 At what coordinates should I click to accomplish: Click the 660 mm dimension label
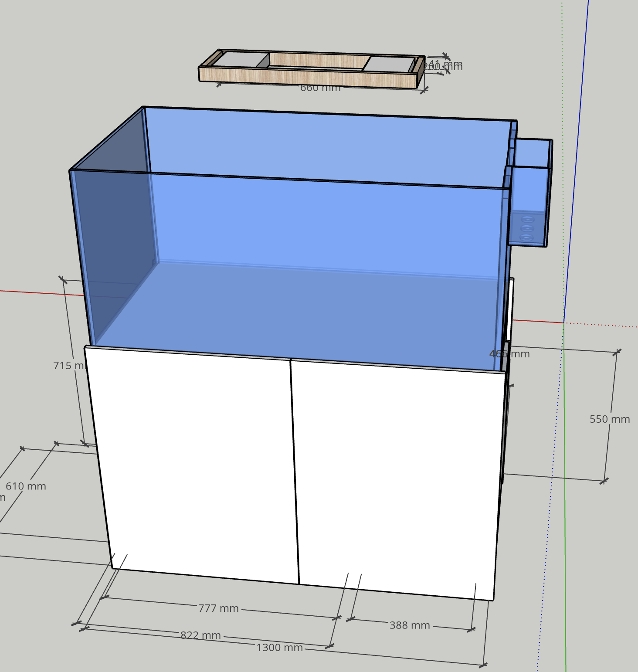320,88
